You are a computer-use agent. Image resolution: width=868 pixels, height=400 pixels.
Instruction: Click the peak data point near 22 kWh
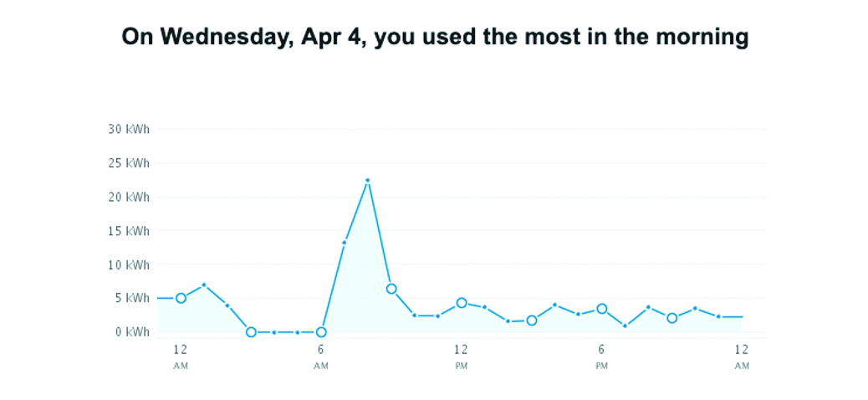(367, 180)
